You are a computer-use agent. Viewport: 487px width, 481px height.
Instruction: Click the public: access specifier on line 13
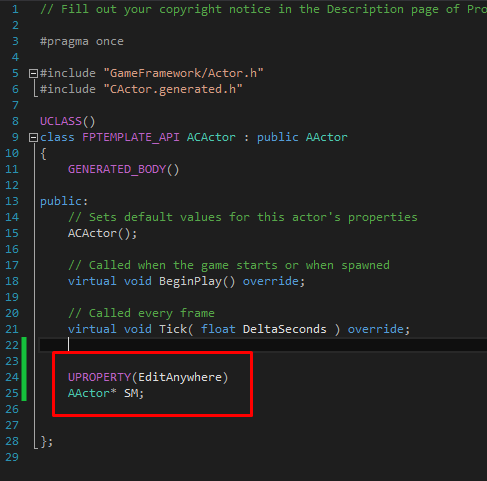click(x=64, y=201)
